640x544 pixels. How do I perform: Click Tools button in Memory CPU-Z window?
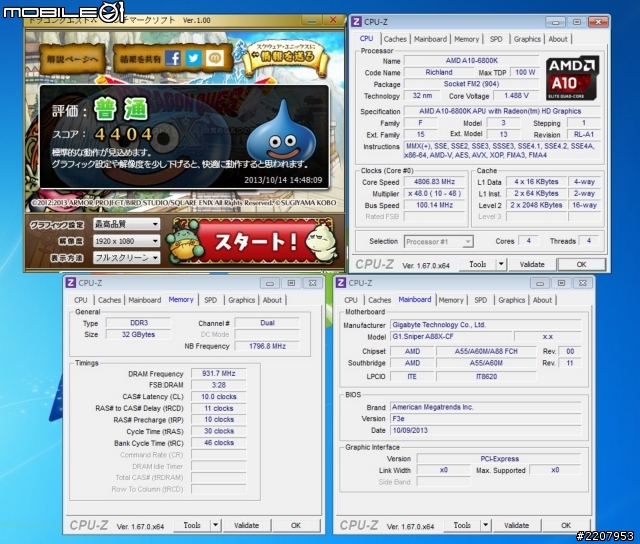tap(192, 525)
